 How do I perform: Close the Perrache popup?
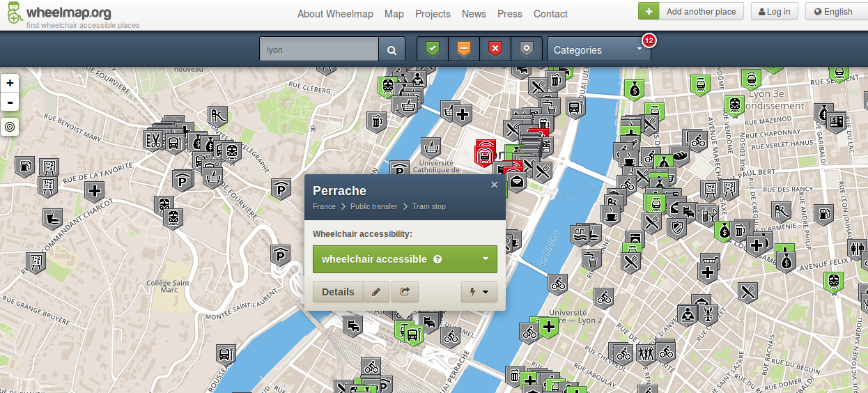tap(494, 185)
